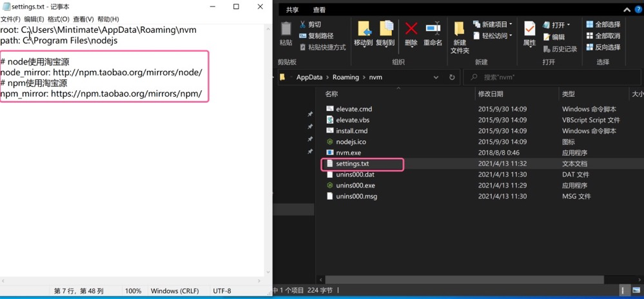This screenshot has height=299, width=644.
Task: Open Notepad Format (格式) menu
Action: pos(58,19)
